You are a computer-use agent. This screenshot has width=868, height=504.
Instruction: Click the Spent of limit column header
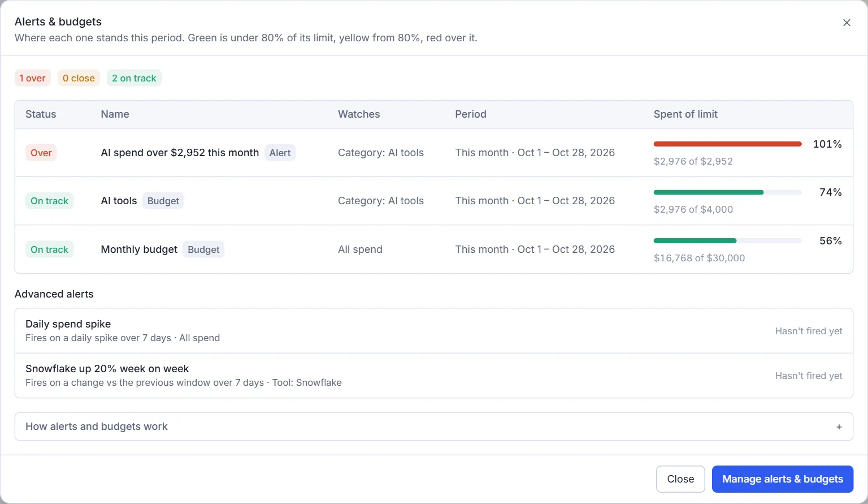point(685,114)
